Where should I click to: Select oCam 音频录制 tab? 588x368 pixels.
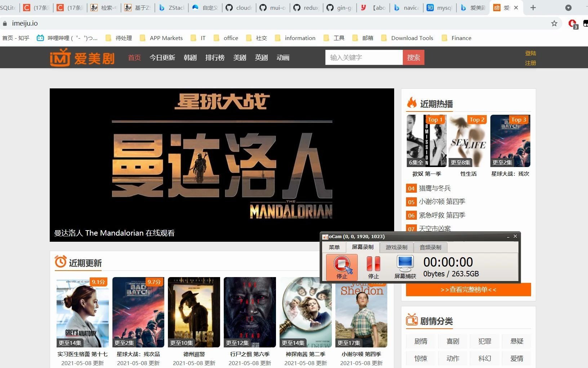pos(430,247)
